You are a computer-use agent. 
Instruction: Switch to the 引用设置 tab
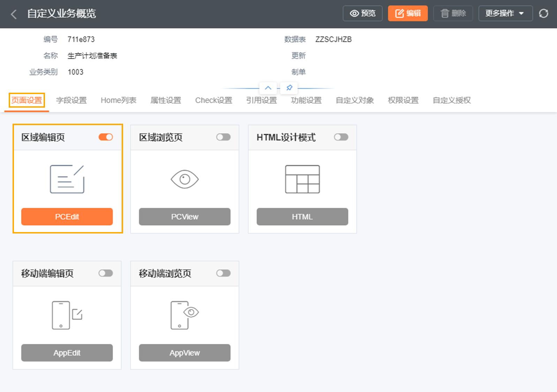coord(262,100)
